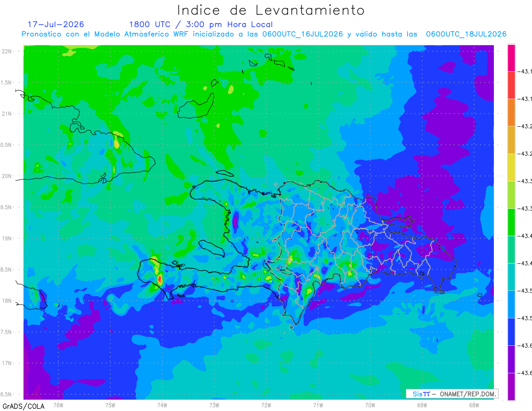Pick the magenta-pink swatch atop the color scale
532x411 pixels.
(x=511, y=58)
